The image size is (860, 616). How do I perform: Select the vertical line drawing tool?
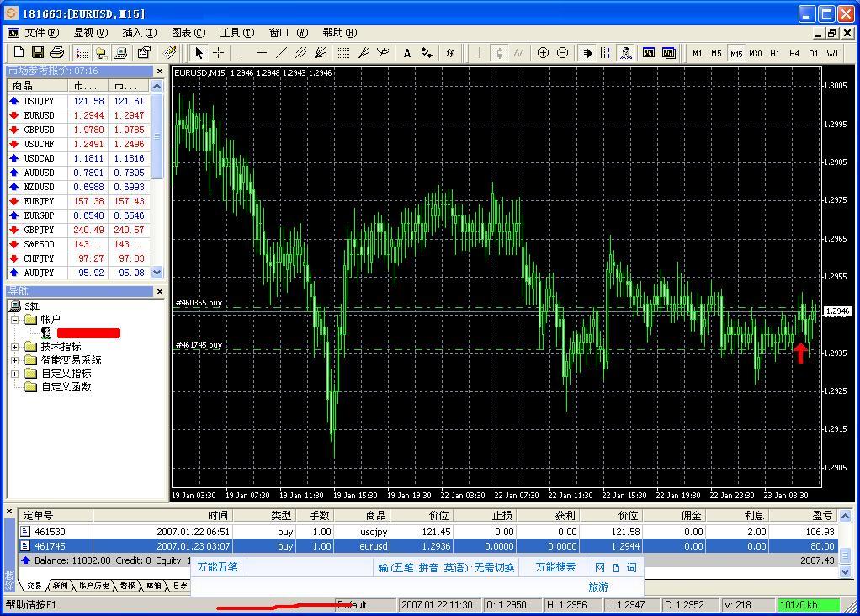[242, 53]
